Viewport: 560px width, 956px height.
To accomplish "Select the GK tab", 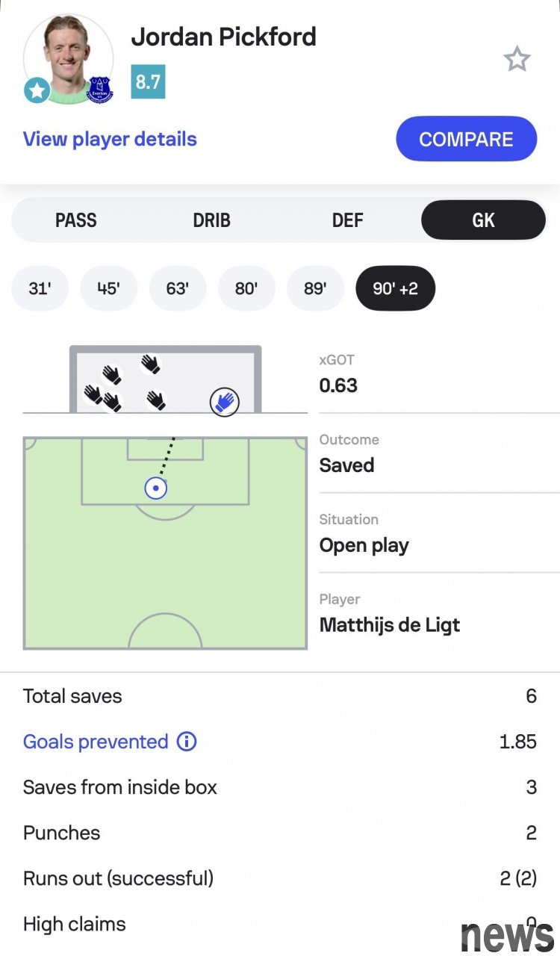I will point(483,220).
